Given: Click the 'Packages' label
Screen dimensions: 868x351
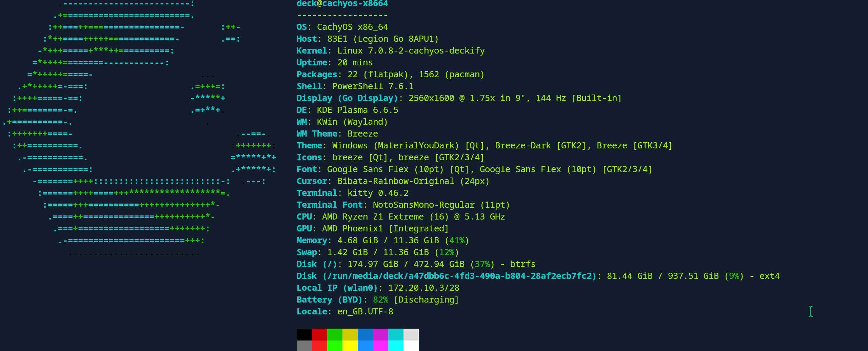Looking at the screenshot, I should click(317, 75).
